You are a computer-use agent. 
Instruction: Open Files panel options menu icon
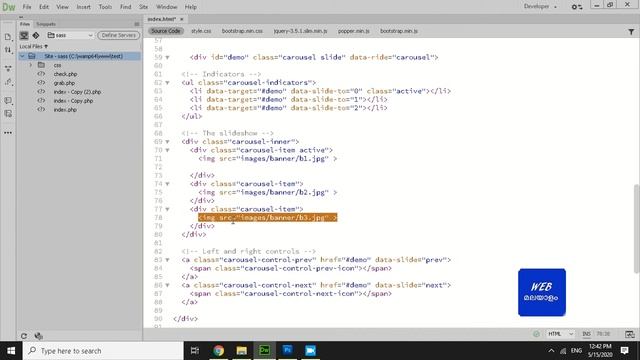(137, 24)
